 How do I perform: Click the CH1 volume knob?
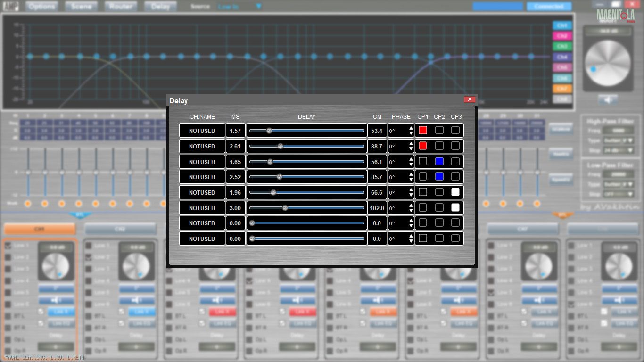click(56, 266)
